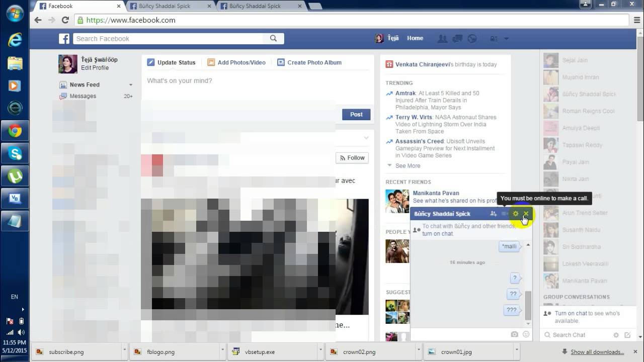
Task: Open Google Chrome taskbar icon
Action: (x=15, y=131)
